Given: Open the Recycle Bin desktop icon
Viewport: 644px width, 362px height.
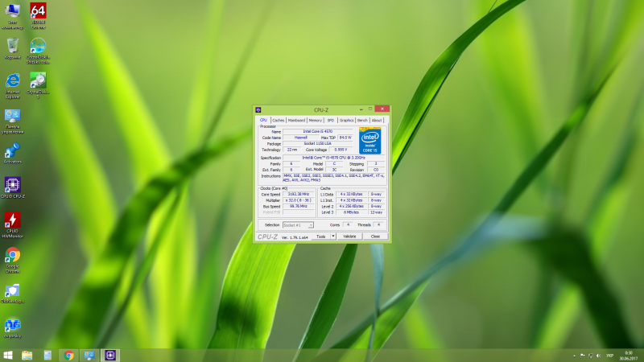Looking at the screenshot, I should pyautogui.click(x=12, y=48).
